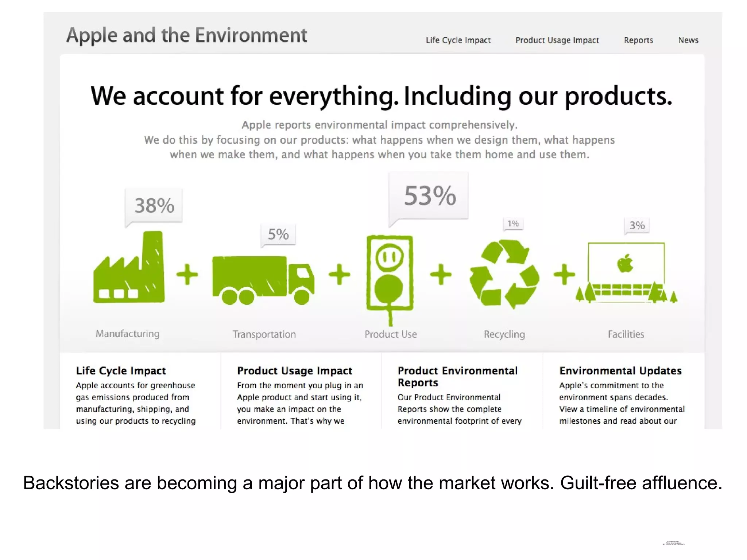Click the green recycling arrows icon

click(x=504, y=274)
